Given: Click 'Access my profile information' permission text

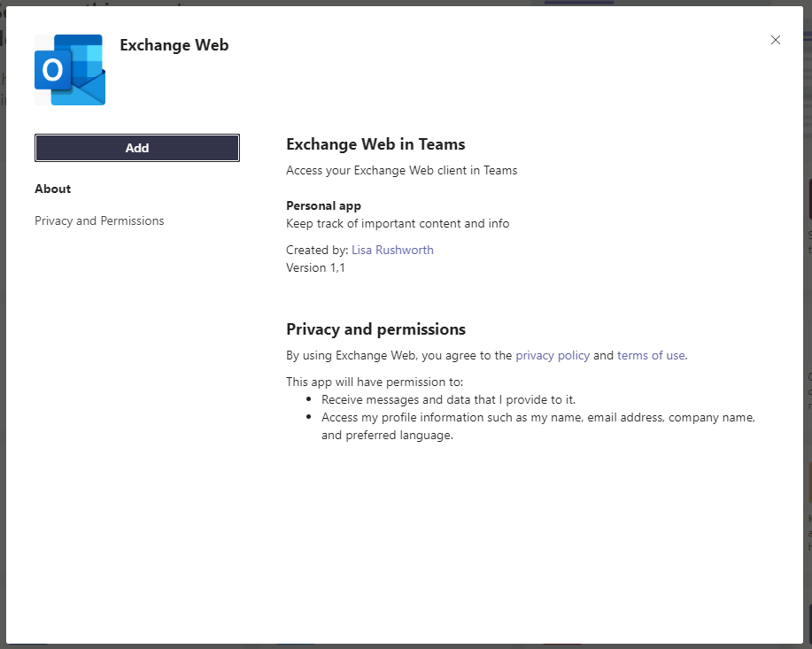Looking at the screenshot, I should (x=538, y=426).
